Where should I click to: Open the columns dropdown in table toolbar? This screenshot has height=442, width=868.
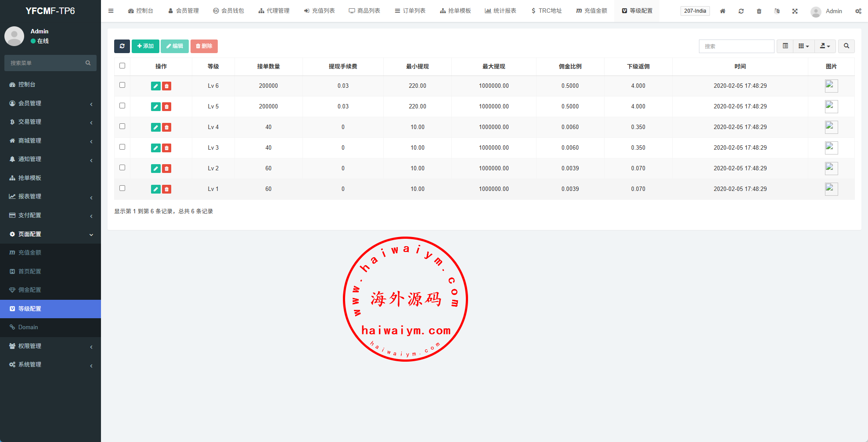click(x=803, y=46)
